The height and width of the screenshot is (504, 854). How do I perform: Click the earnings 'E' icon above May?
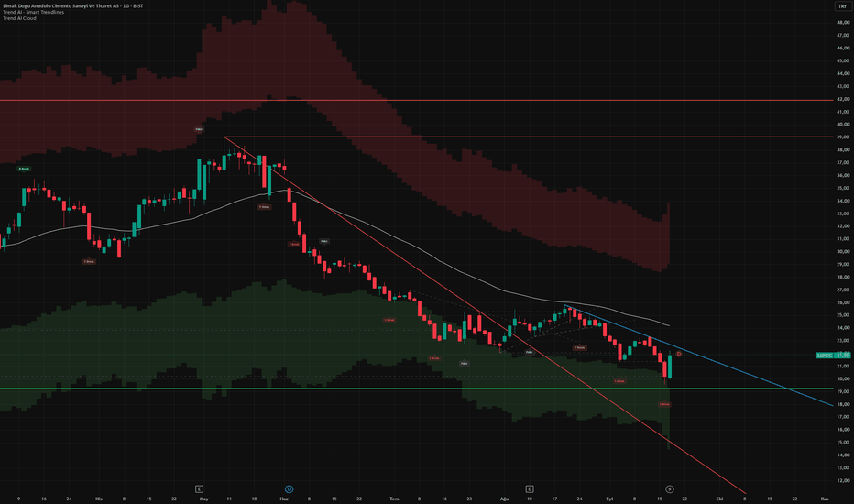(200, 488)
